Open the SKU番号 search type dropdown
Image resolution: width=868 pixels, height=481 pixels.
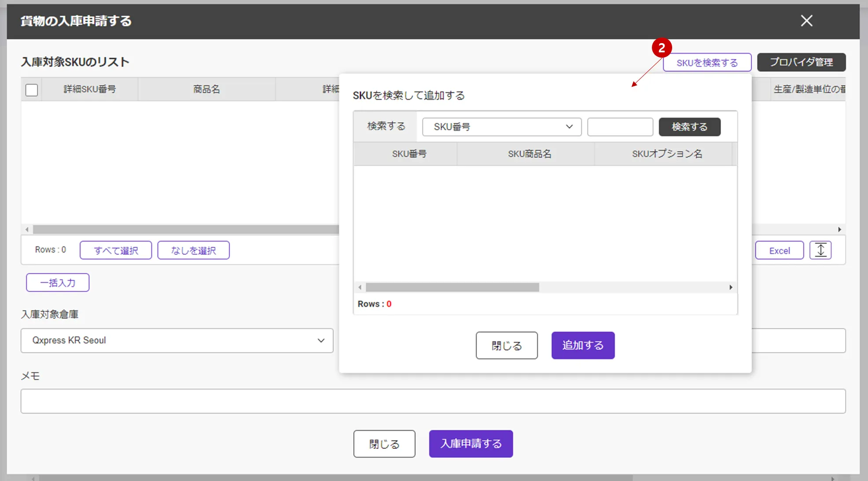501,127
